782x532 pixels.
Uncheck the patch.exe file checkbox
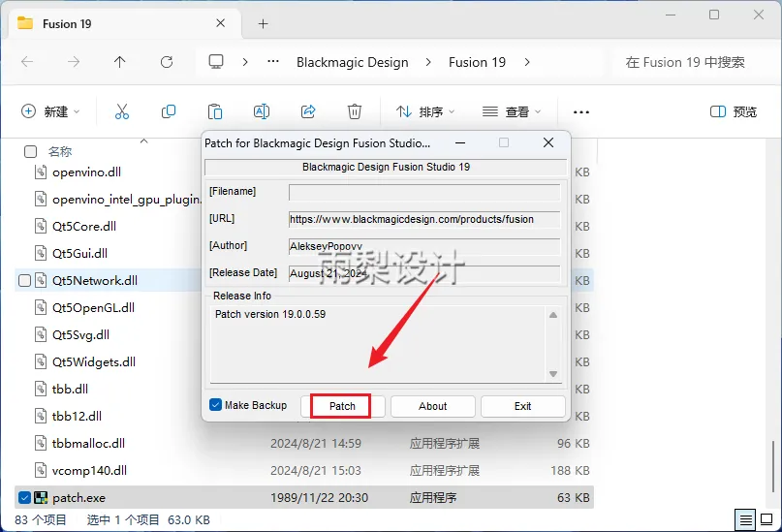coord(24,497)
